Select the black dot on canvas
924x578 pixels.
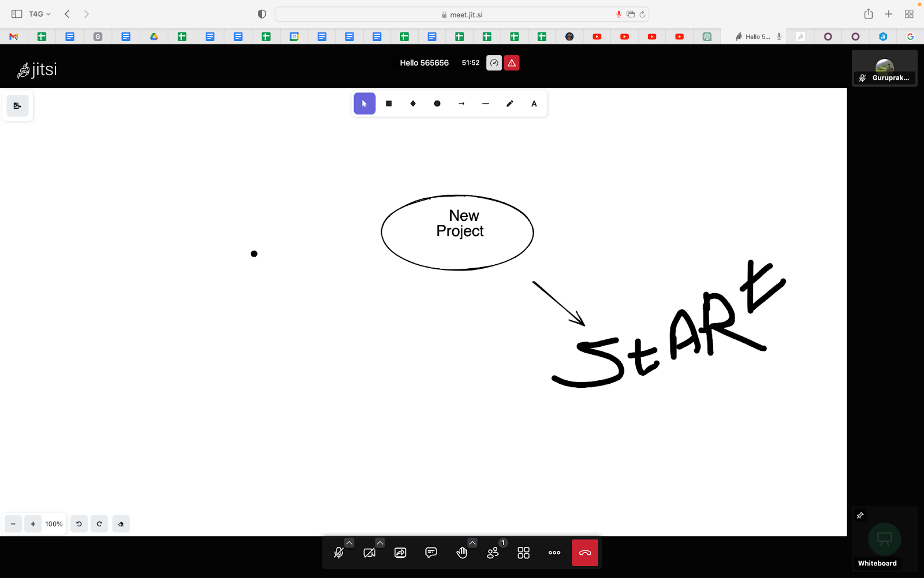[254, 254]
